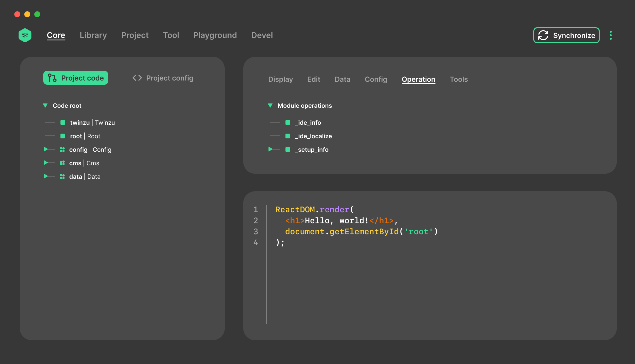Click the square icon beside _setup_info
This screenshot has height=364, width=635.
coord(288,149)
